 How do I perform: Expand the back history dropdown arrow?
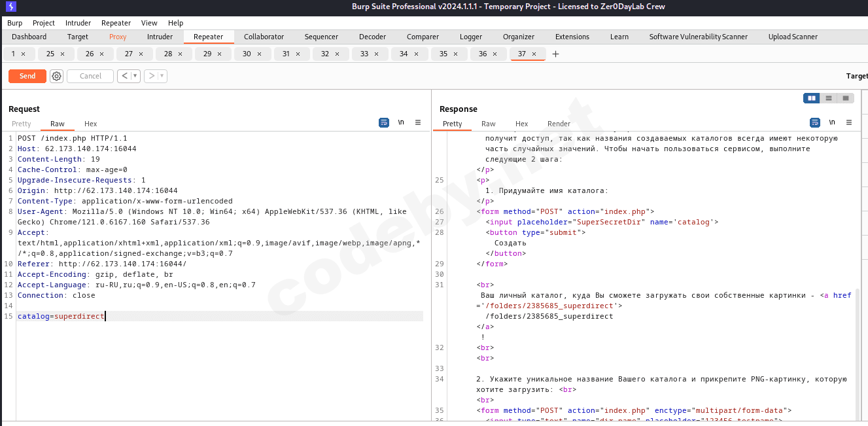[135, 76]
